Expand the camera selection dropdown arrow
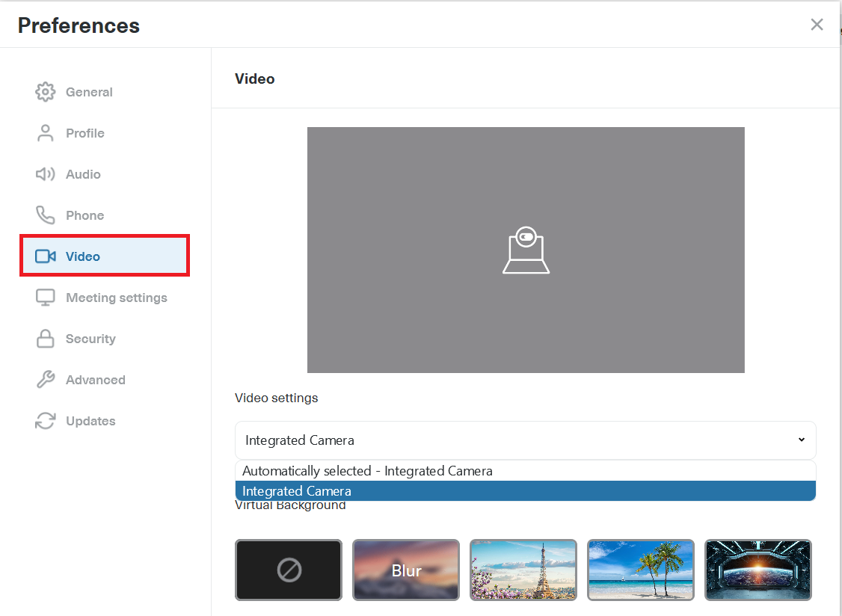 click(801, 440)
